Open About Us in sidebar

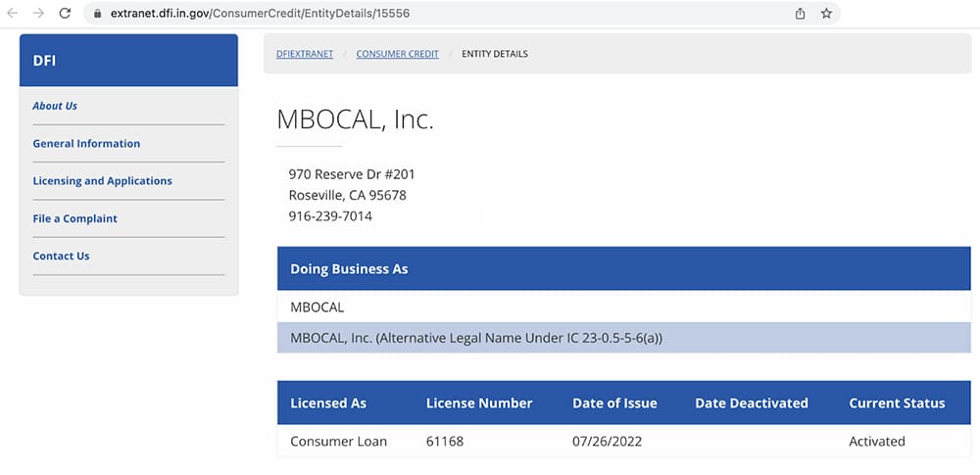55,106
